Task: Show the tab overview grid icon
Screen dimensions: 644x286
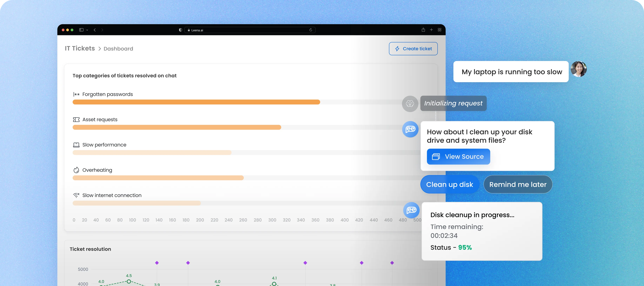Action: [440, 30]
